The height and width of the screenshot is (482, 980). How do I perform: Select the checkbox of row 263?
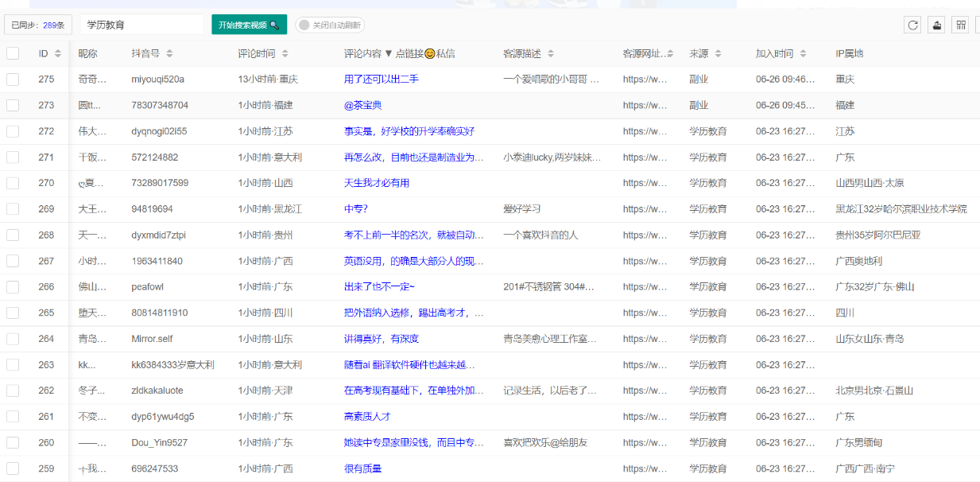pos(13,364)
